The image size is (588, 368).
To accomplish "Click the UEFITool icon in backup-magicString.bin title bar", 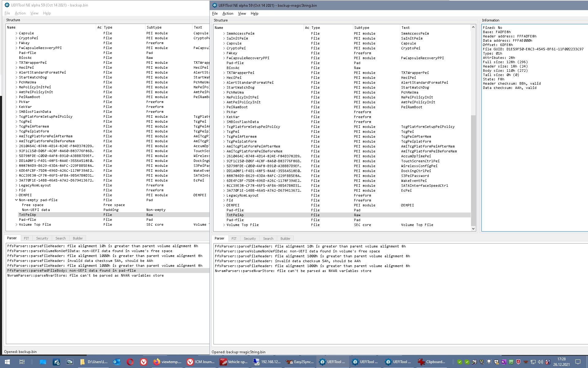I will pyautogui.click(x=214, y=5).
